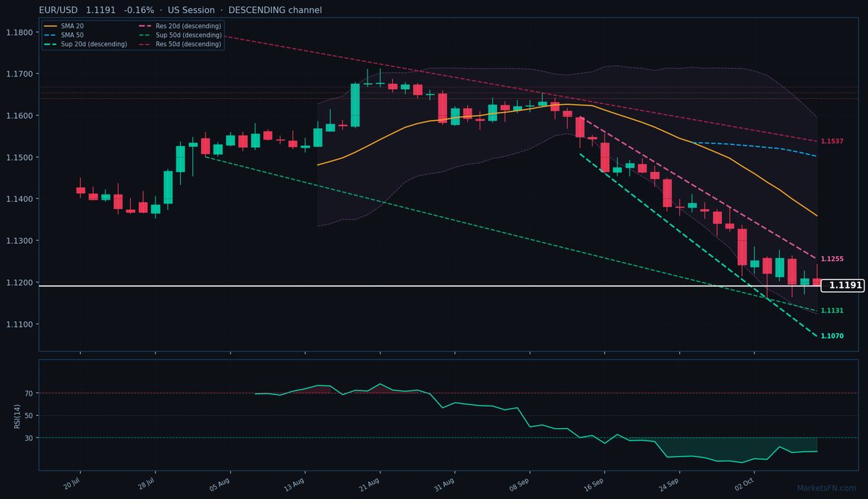Click the 31 Aug date label
This screenshot has width=868, height=499.
point(446,484)
